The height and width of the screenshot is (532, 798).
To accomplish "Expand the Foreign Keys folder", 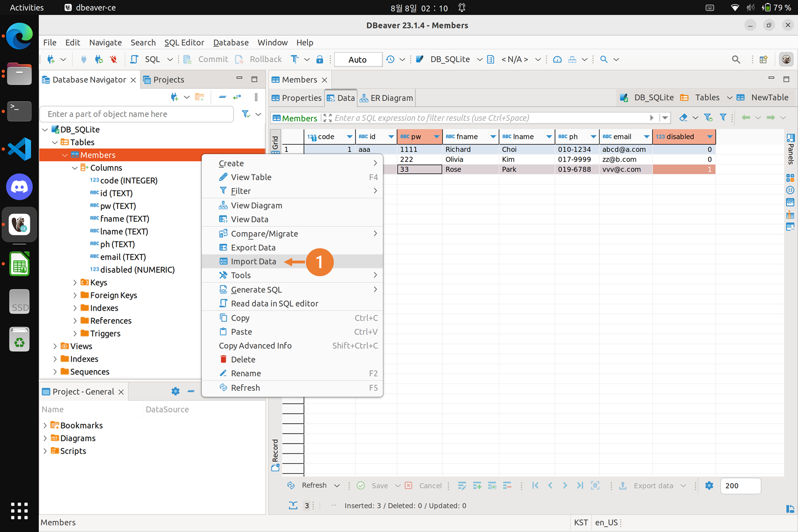I will pyautogui.click(x=75, y=295).
